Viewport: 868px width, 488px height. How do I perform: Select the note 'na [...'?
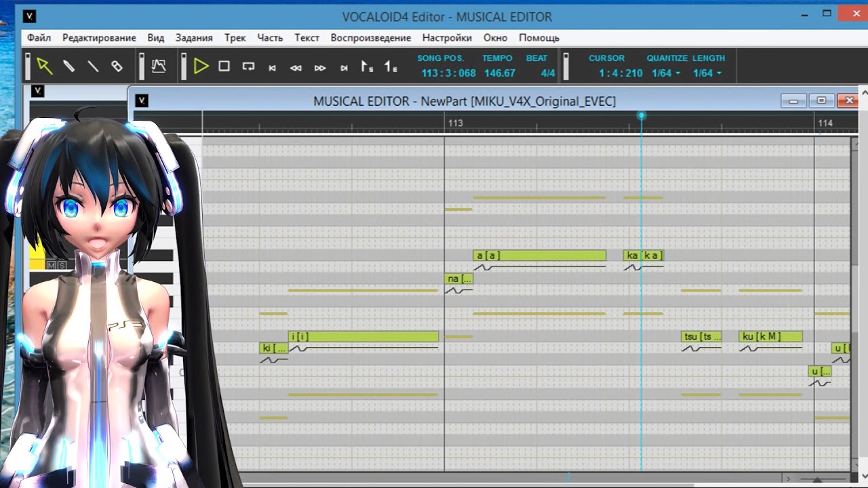[459, 279]
